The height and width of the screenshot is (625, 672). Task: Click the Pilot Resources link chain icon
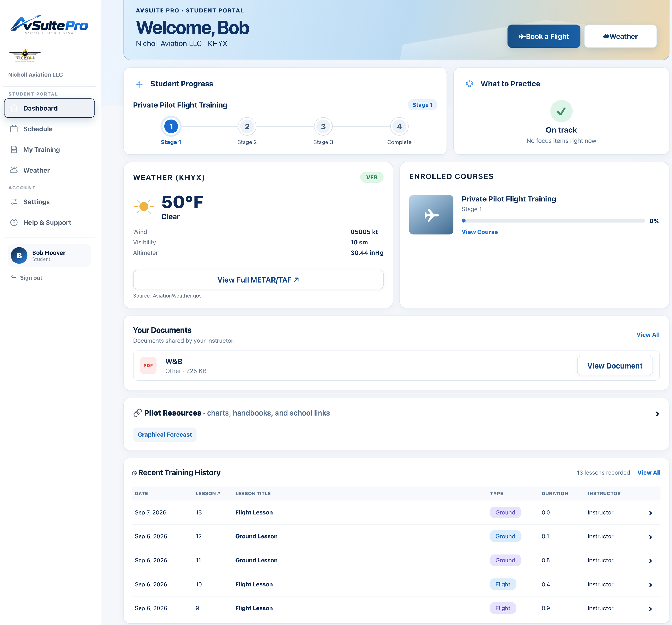pyautogui.click(x=138, y=413)
